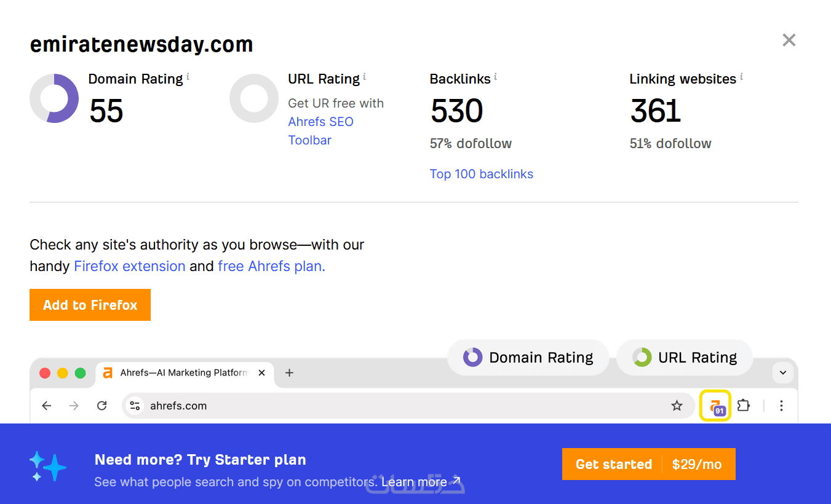Click the extensions puzzle piece icon

(744, 406)
